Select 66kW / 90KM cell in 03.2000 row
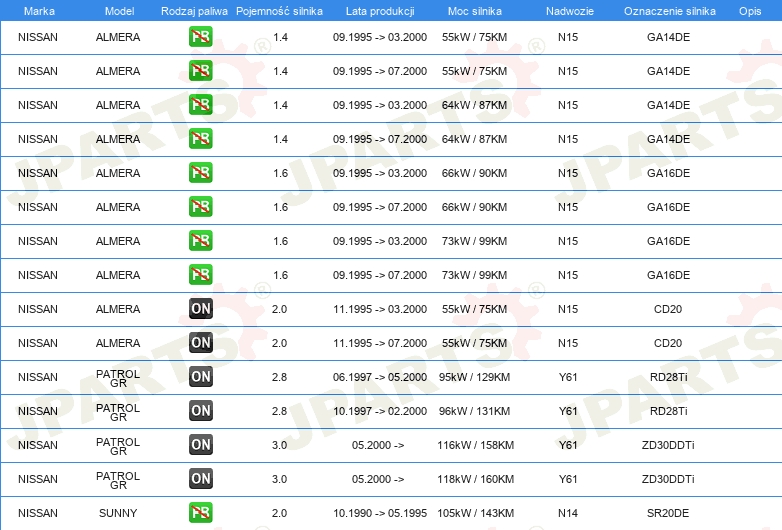 [x=474, y=173]
